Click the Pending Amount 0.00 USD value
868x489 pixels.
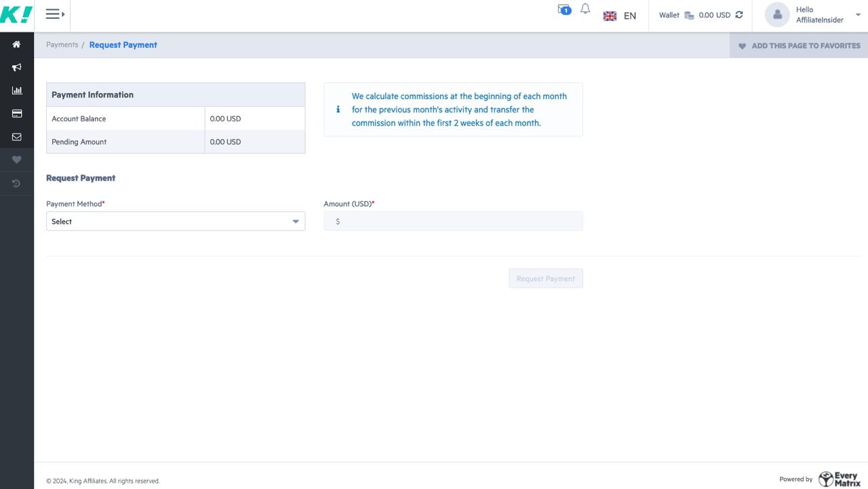tap(225, 142)
